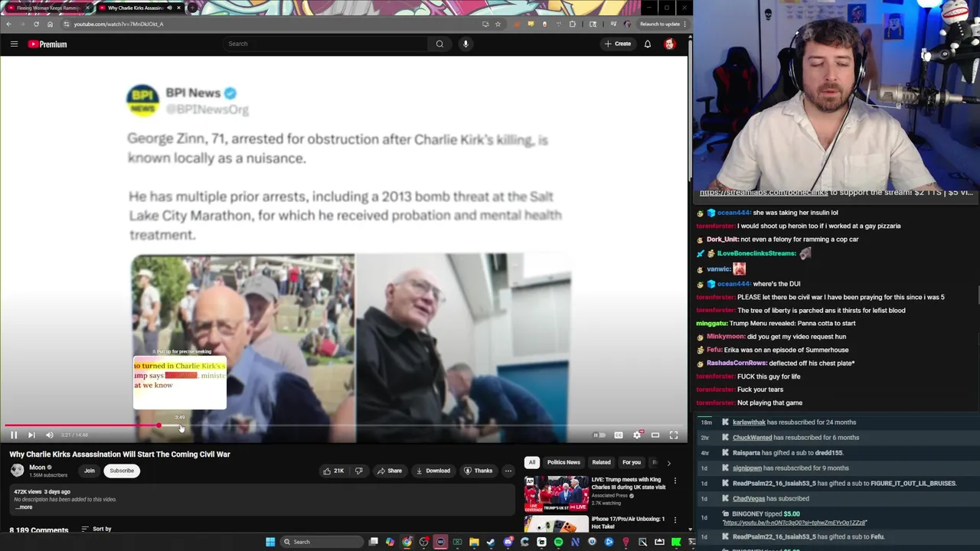Open Discord from the taskbar

coord(508,542)
